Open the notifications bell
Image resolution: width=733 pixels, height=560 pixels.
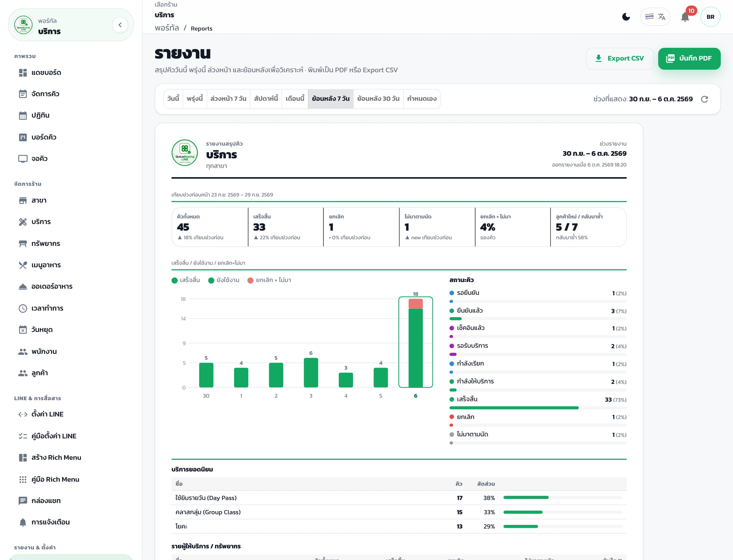pyautogui.click(x=685, y=17)
